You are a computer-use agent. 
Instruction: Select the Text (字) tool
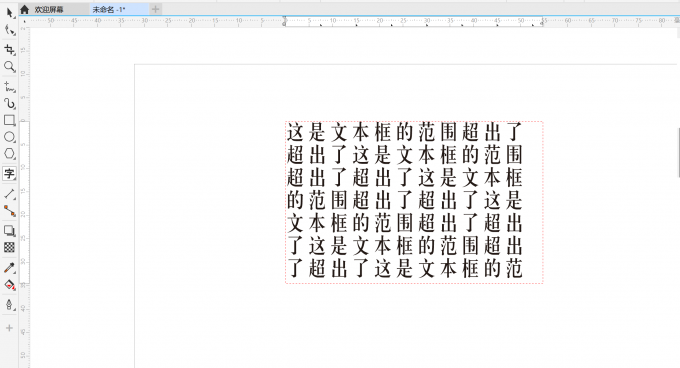(9, 174)
